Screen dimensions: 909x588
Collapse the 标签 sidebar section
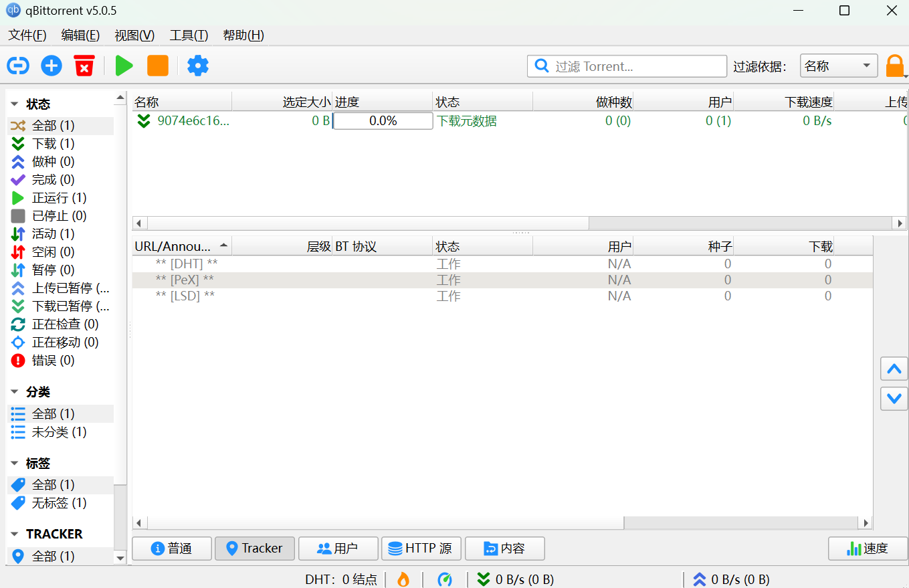click(15, 464)
